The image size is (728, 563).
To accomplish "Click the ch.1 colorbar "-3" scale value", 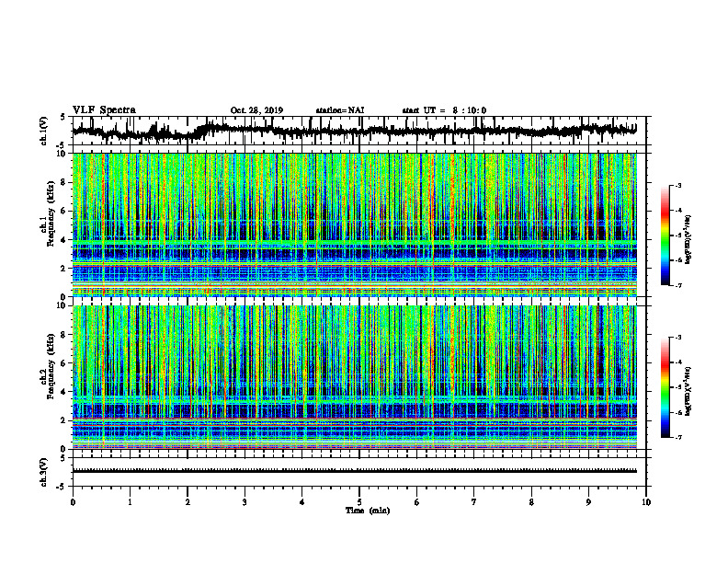I will click(x=678, y=186).
